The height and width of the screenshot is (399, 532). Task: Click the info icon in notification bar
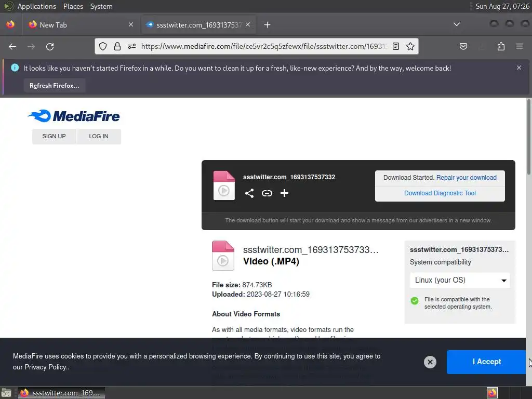pos(15,68)
